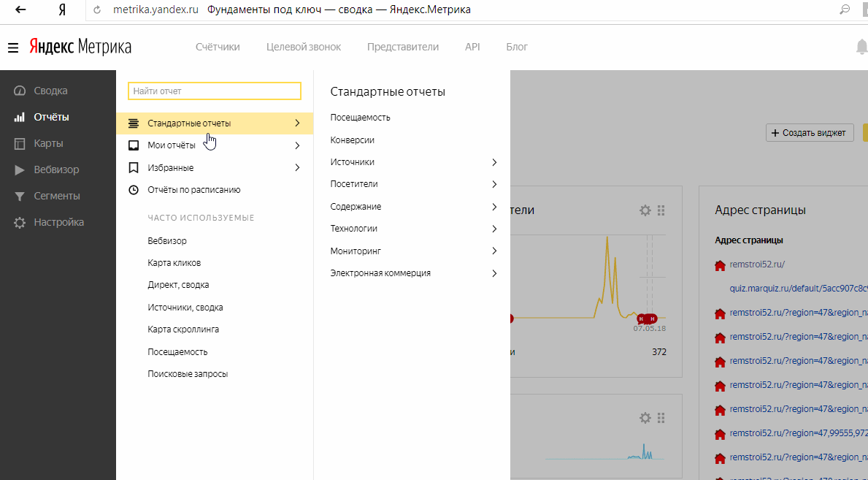The image size is (868, 480).
Task: Open the Представители tab
Action: [402, 47]
